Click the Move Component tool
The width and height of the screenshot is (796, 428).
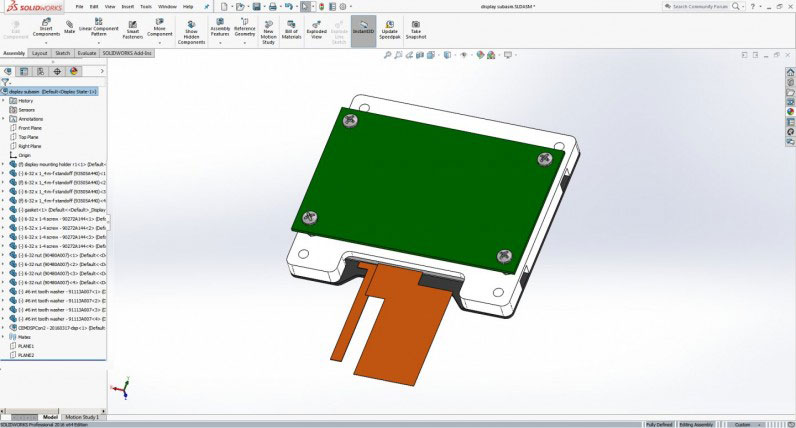(x=160, y=28)
